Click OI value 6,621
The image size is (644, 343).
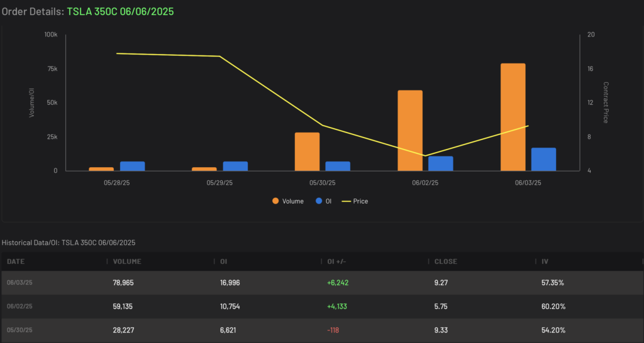[x=228, y=330]
